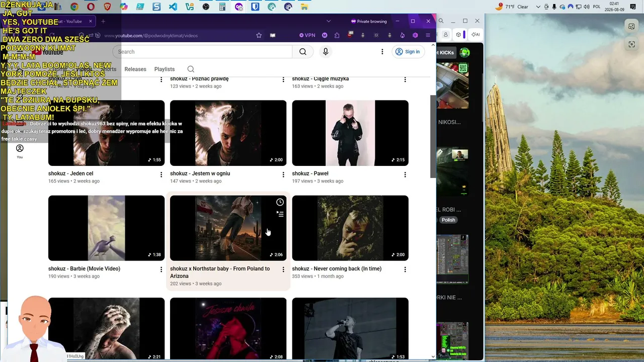The width and height of the screenshot is (644, 362).
Task: Focus the YouTube Search field
Action: 202,52
